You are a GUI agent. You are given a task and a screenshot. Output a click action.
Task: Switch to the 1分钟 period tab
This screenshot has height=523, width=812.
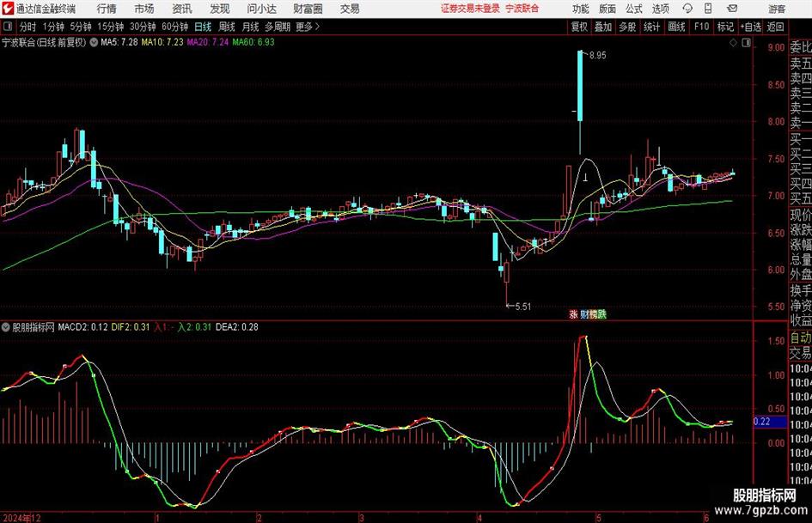pyautogui.click(x=53, y=27)
